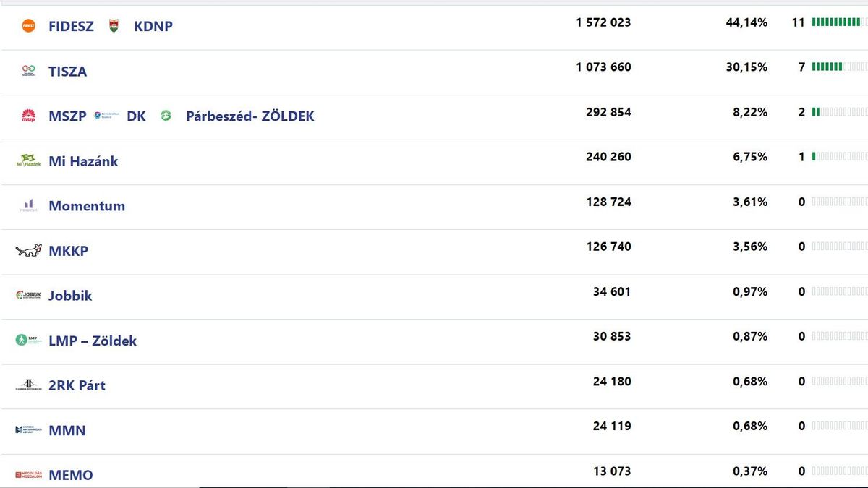
Task: Click the FIDESZ seat progress bar
Action: point(839,22)
